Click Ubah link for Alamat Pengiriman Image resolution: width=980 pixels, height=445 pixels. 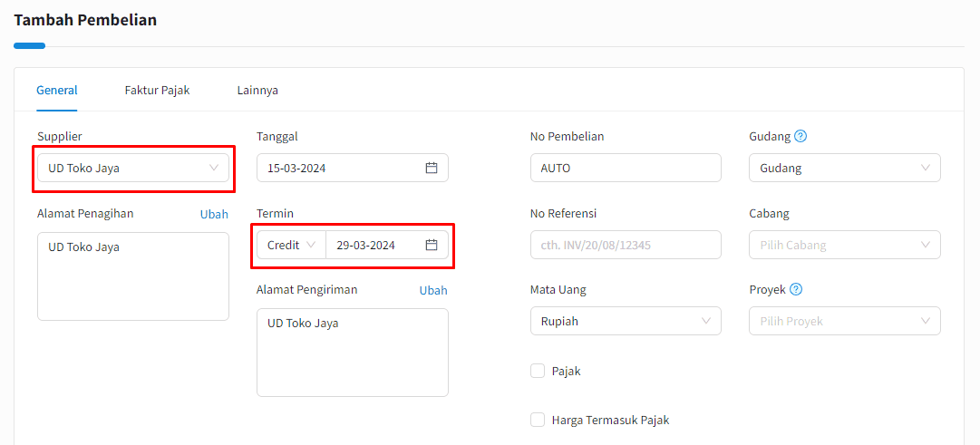click(x=433, y=291)
